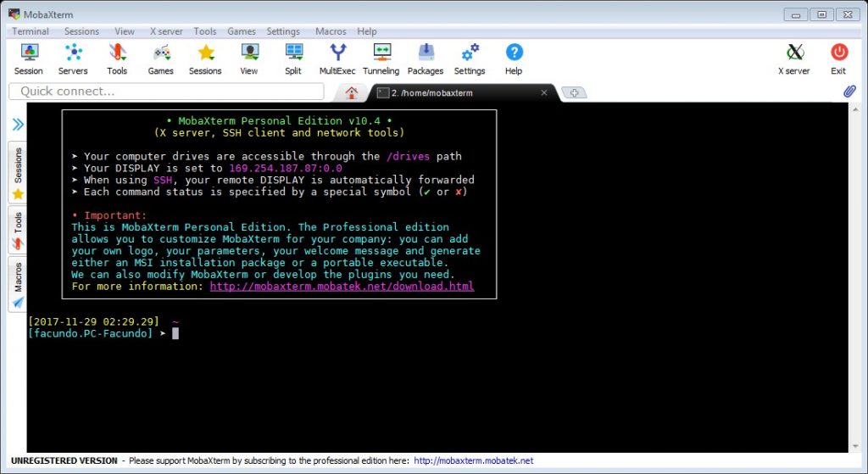
Task: Expand the sidebar with double chevron
Action: tap(18, 124)
